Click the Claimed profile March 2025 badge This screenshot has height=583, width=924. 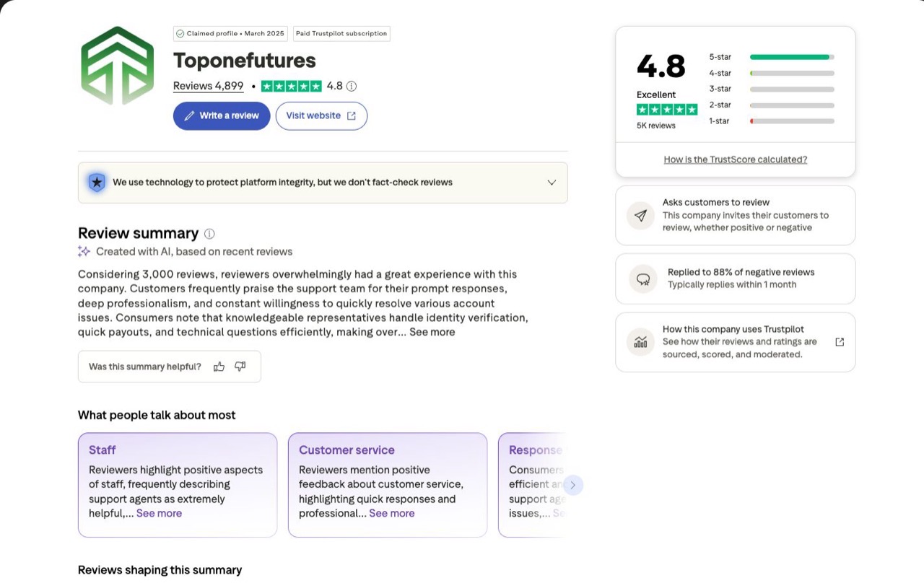click(x=230, y=33)
